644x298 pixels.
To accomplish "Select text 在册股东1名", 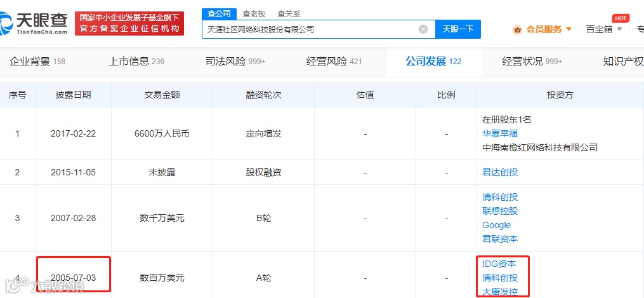I will [507, 119].
